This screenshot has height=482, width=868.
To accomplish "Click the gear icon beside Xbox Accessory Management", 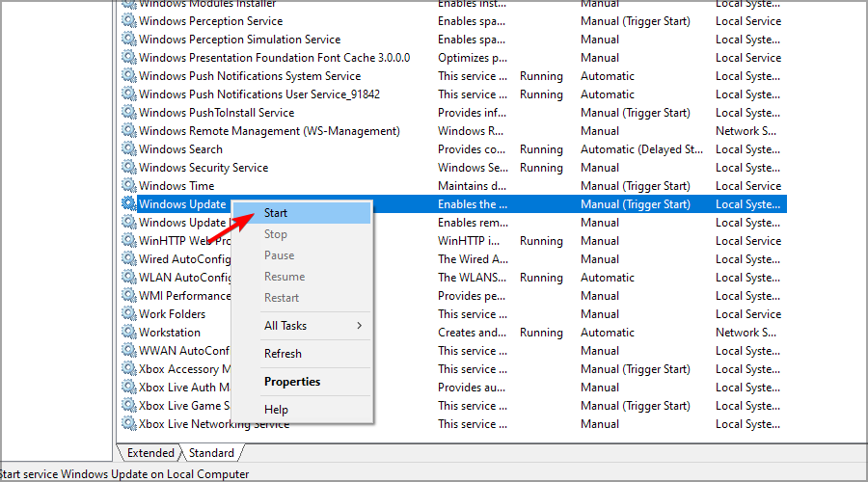I will 129,368.
